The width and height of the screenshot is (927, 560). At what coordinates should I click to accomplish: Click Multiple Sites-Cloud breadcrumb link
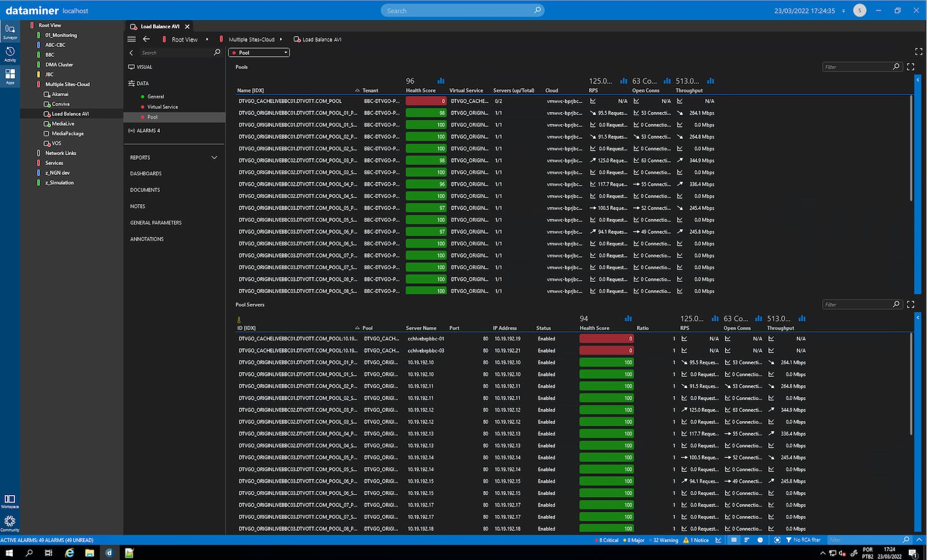point(251,39)
